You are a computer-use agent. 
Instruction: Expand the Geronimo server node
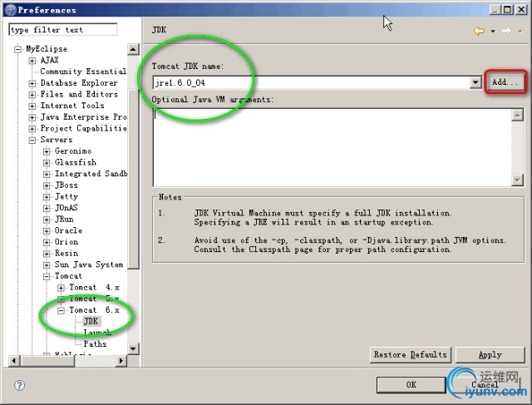47,151
